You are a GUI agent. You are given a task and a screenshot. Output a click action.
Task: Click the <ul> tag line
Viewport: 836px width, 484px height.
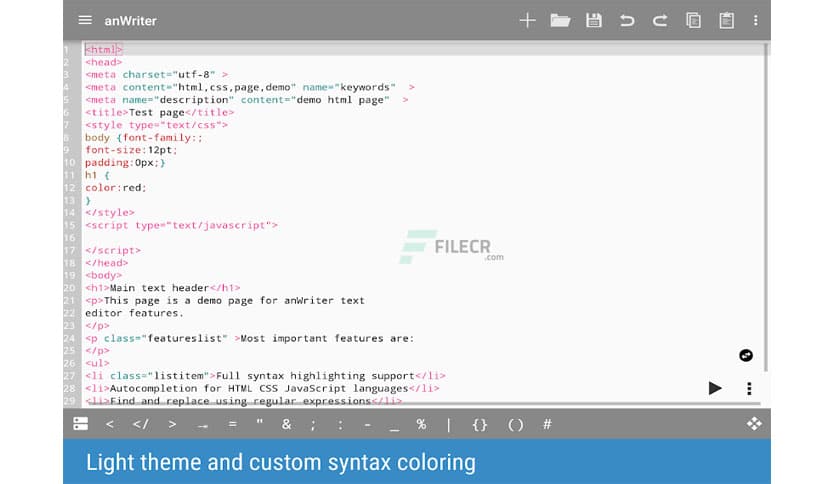coord(97,363)
